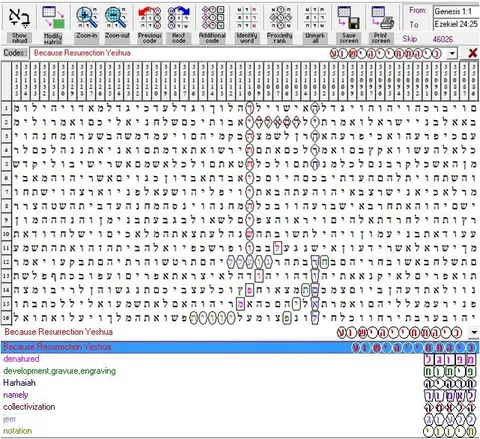Screen dimensions: 480x439
Task: Click the From field Genesis 1:1
Action: (456, 11)
